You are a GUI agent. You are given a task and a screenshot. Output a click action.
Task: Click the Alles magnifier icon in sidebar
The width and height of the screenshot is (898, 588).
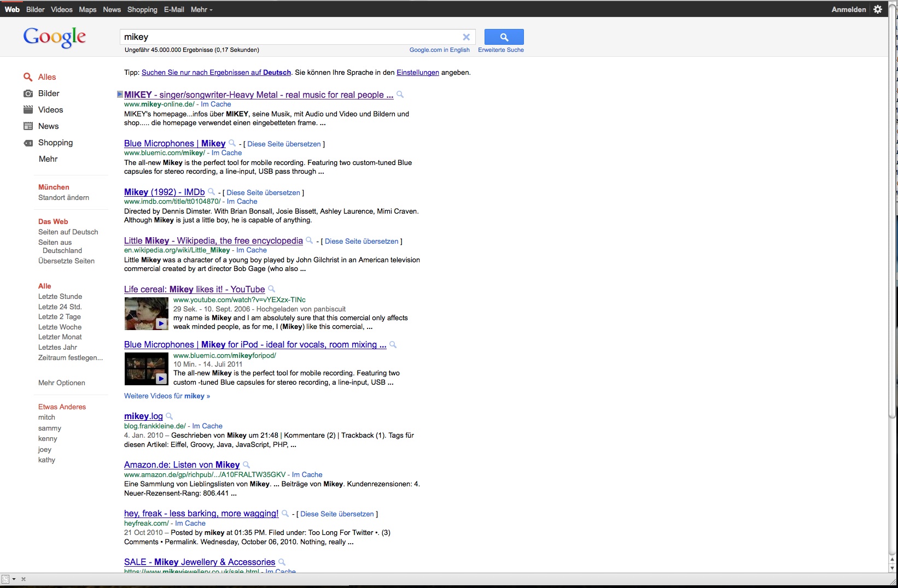[x=28, y=77]
